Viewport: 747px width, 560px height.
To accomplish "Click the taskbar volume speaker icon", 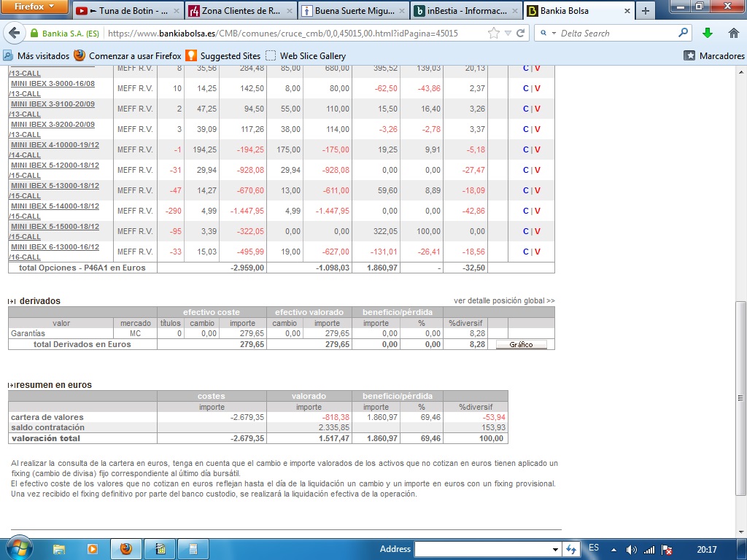I will pos(632,549).
